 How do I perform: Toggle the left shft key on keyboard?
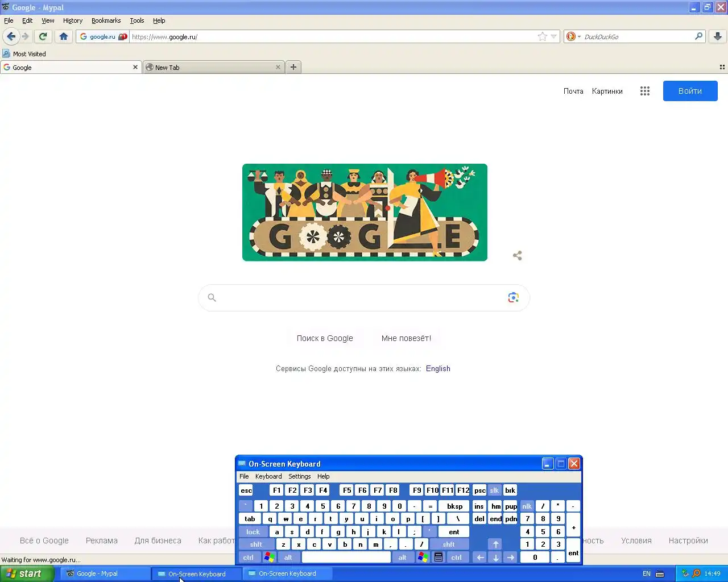click(256, 544)
